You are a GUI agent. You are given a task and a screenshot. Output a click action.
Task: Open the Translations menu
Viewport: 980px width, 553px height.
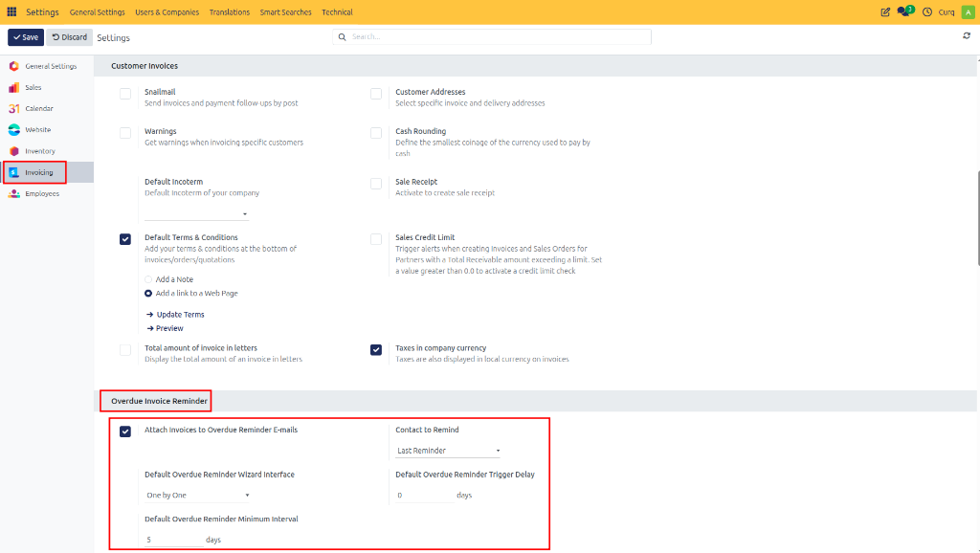click(x=230, y=11)
